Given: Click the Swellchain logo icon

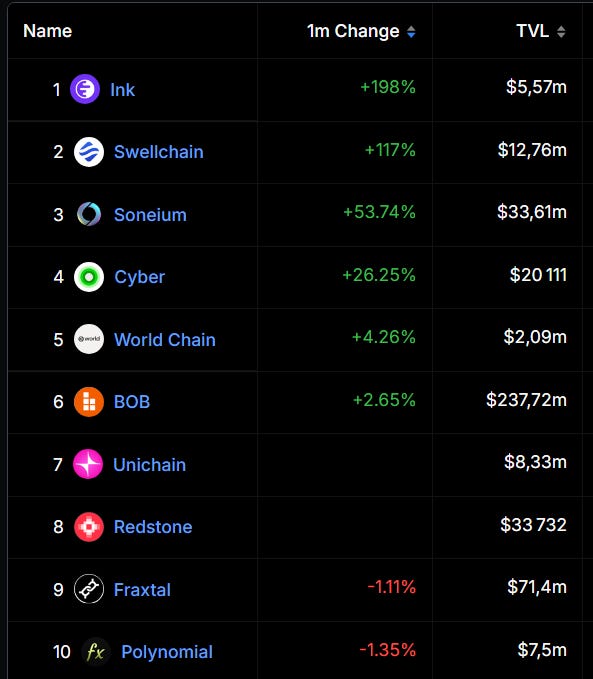Looking at the screenshot, I should (x=89, y=152).
